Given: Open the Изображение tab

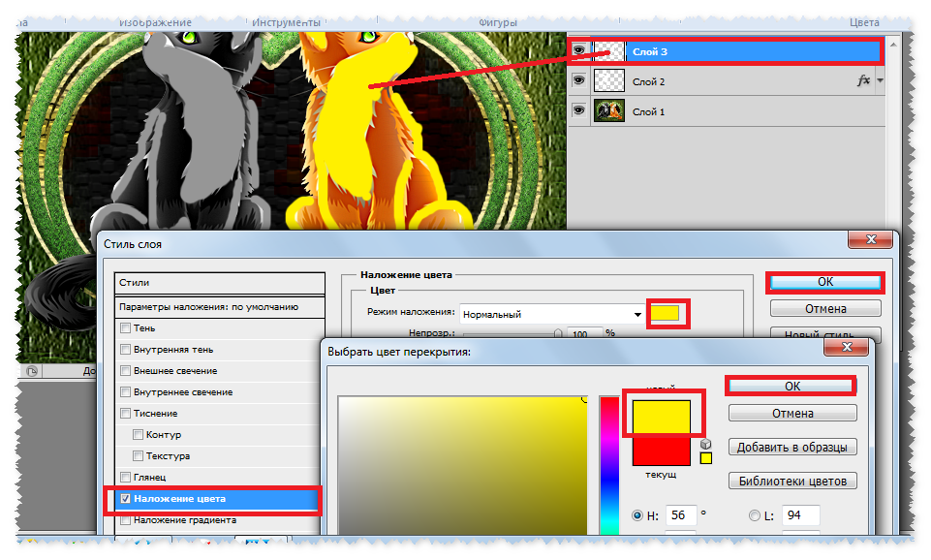Looking at the screenshot, I should point(155,22).
